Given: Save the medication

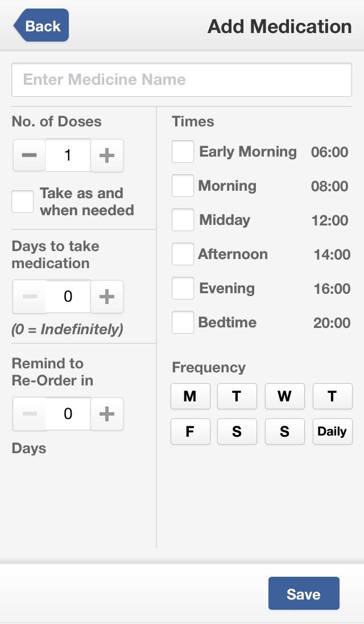Looking at the screenshot, I should (x=304, y=594).
